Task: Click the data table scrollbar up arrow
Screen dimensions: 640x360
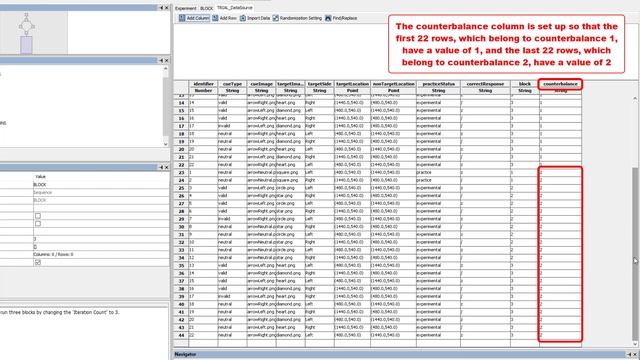Action: 635,98
